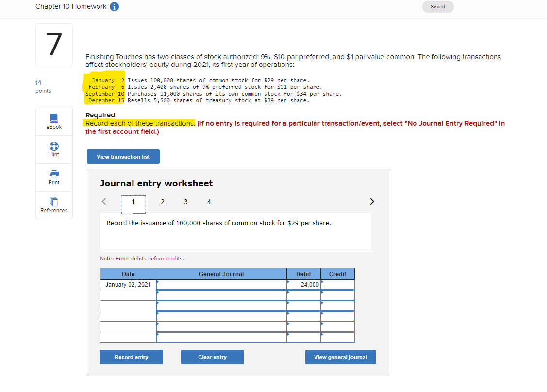This screenshot has width=547, height=392.
Task: Click the question number 7 box
Action: click(54, 45)
